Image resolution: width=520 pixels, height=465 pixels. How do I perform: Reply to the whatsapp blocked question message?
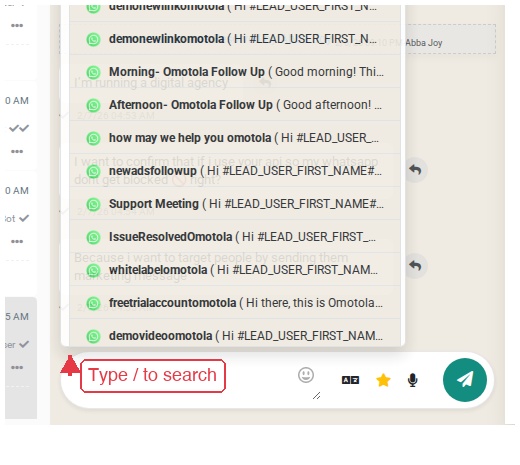click(415, 170)
